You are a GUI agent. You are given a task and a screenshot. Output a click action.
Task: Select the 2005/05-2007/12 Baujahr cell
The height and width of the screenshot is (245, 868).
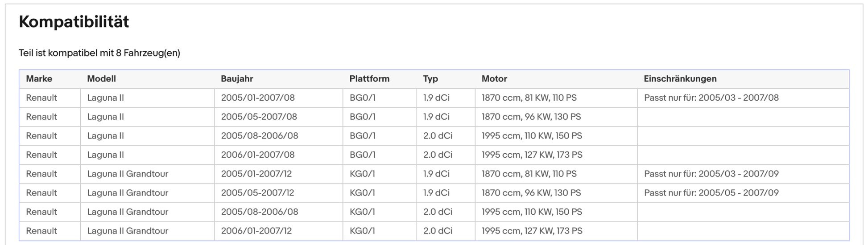pos(256,193)
